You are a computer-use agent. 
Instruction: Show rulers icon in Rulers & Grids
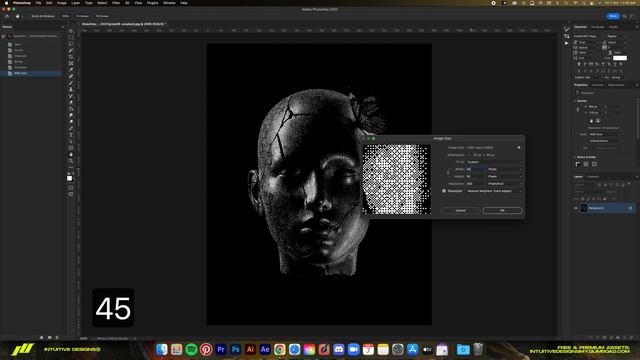click(x=578, y=164)
